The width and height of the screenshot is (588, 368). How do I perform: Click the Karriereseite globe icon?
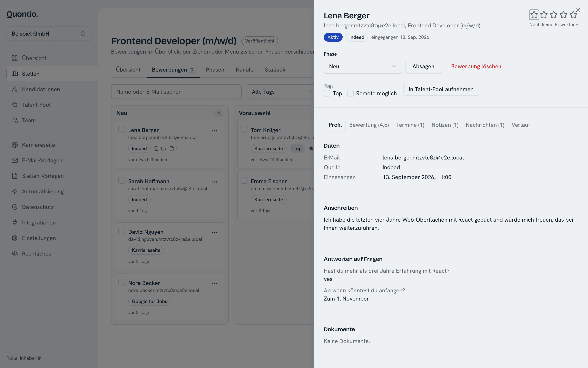14,145
